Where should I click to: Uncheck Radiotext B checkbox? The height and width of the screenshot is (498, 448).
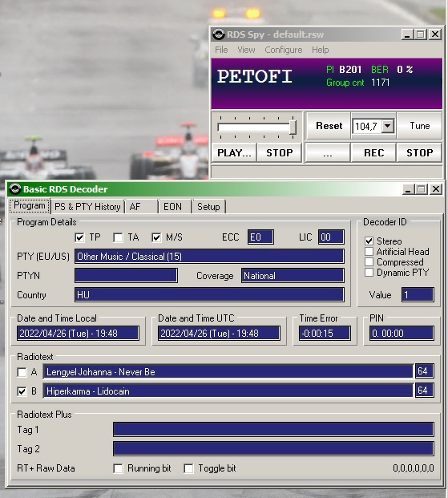[x=22, y=391]
